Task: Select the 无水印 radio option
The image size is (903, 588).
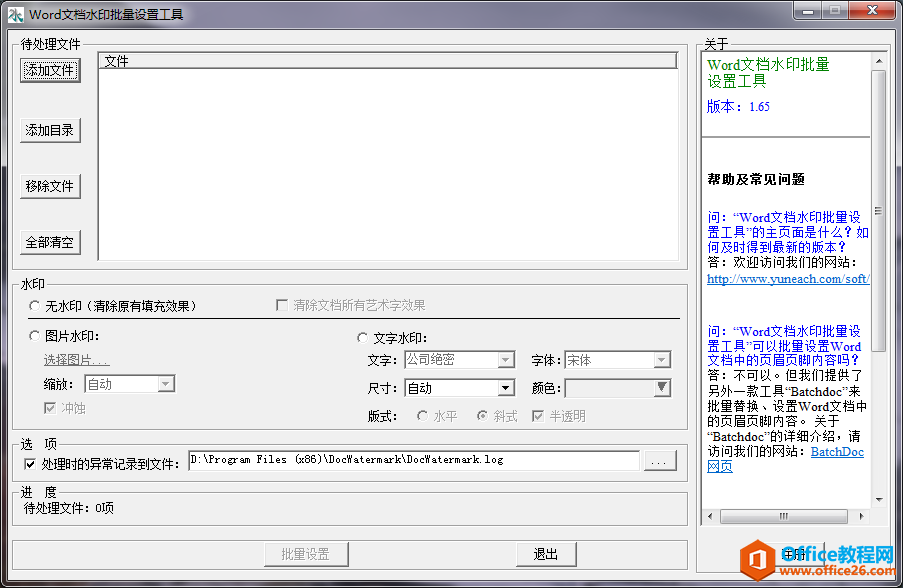Action: 35,306
